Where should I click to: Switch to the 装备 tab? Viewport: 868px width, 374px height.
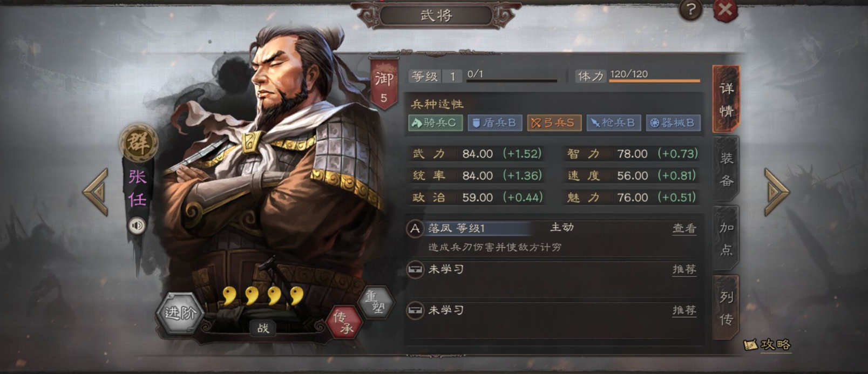pos(726,169)
